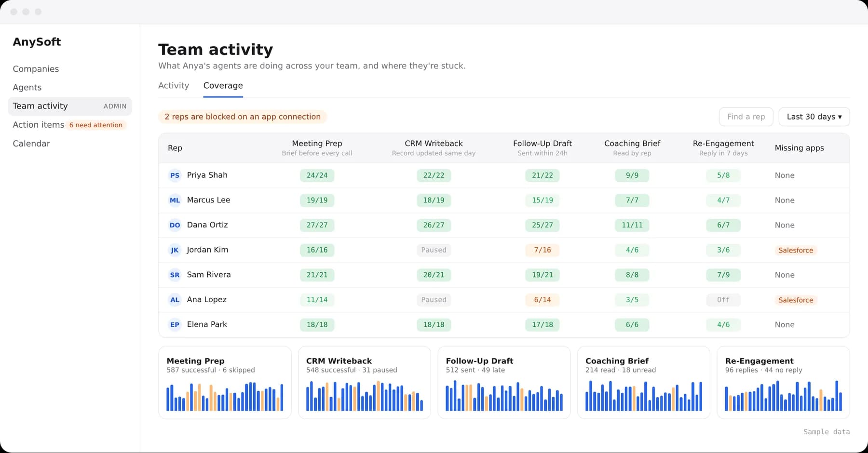
Task: Open the Coaching Brief summary chart card
Action: (x=644, y=383)
